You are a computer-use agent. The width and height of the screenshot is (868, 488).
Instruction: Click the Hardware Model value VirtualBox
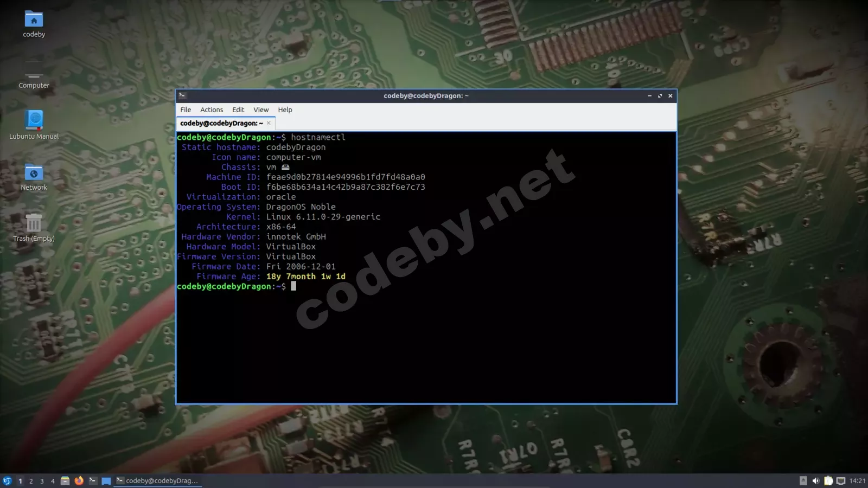point(291,247)
